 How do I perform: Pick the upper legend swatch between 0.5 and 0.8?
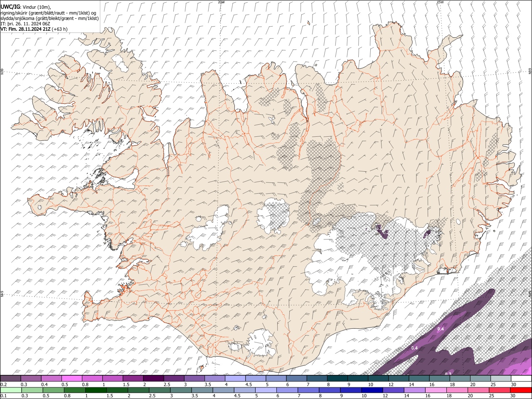tap(72, 379)
